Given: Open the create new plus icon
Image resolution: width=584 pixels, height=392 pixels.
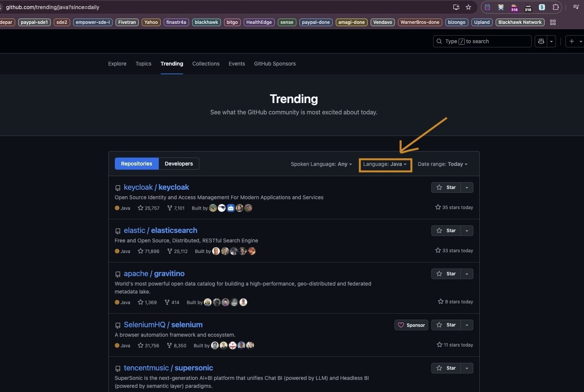Looking at the screenshot, I should [571, 41].
